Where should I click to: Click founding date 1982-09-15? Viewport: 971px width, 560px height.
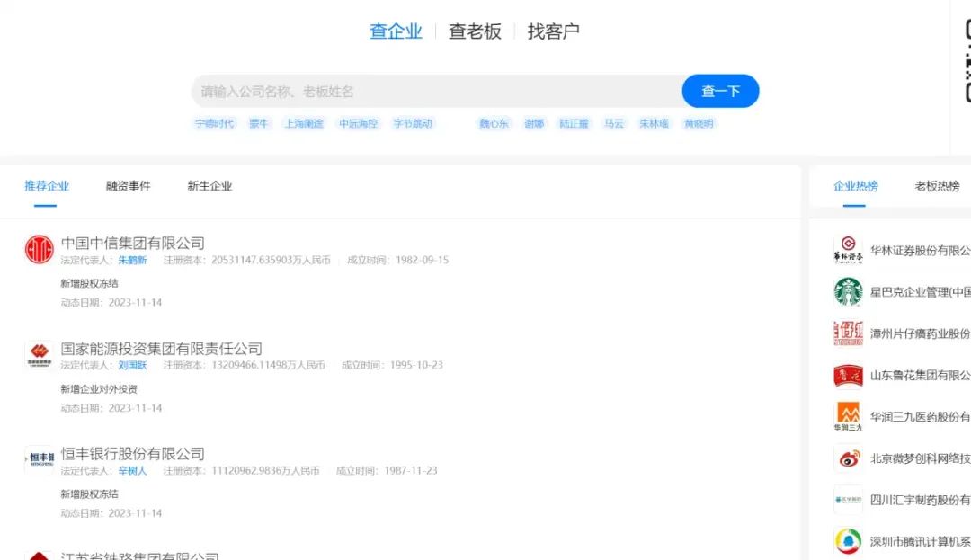[423, 261]
